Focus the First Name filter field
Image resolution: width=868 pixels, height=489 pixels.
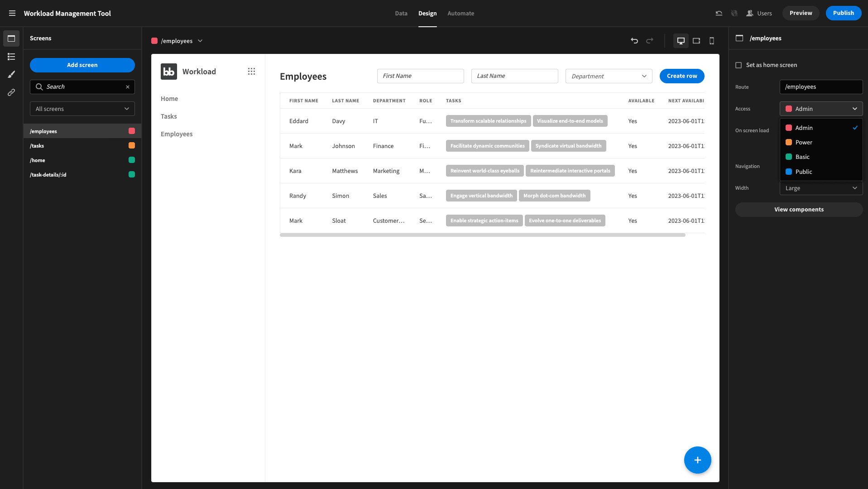[x=421, y=76]
